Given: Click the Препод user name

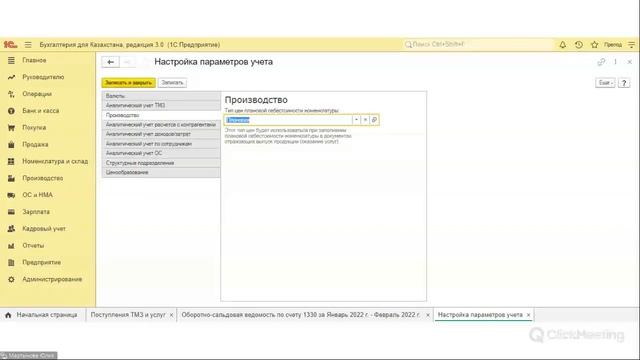Looking at the screenshot, I should click(613, 44).
